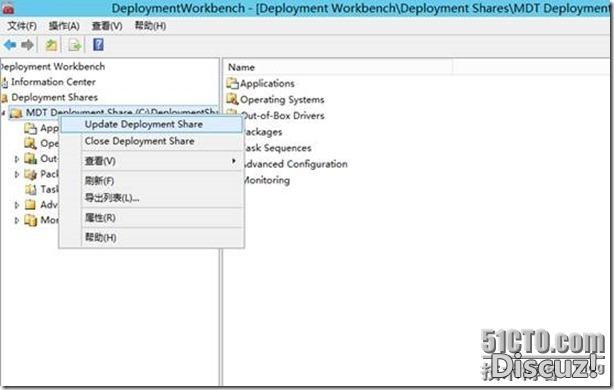Click the Tas folder icon in tree
614x390 pixels.
click(31, 189)
